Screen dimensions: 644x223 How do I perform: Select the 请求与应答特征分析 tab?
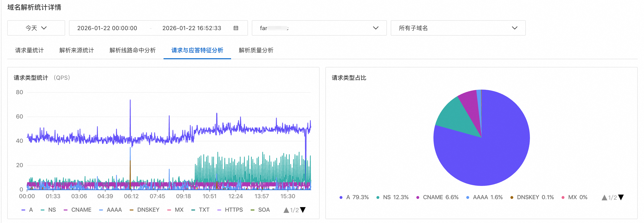coord(197,50)
